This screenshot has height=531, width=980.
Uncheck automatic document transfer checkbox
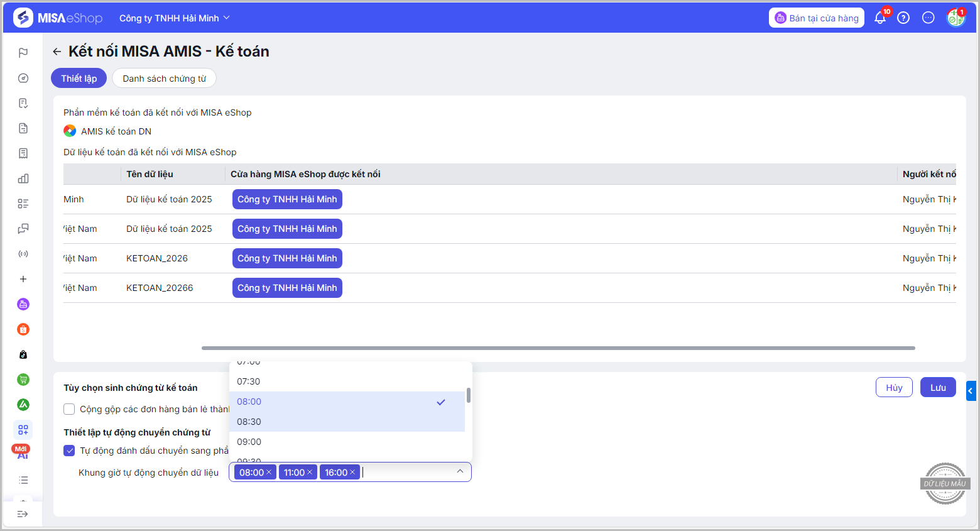coord(69,451)
